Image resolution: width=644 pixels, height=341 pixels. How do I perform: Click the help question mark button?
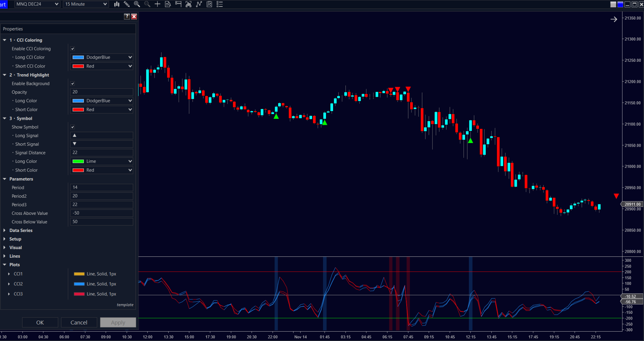coord(127,16)
